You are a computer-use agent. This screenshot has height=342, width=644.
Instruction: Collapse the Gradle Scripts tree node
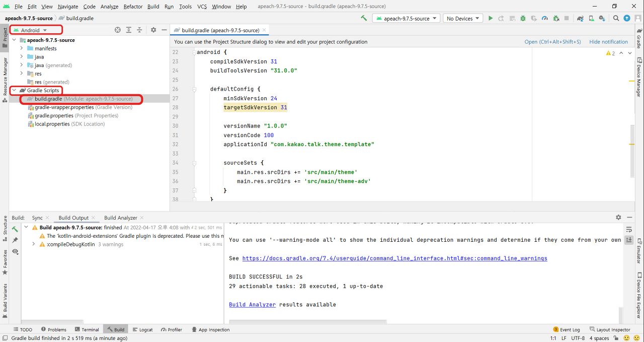click(14, 91)
